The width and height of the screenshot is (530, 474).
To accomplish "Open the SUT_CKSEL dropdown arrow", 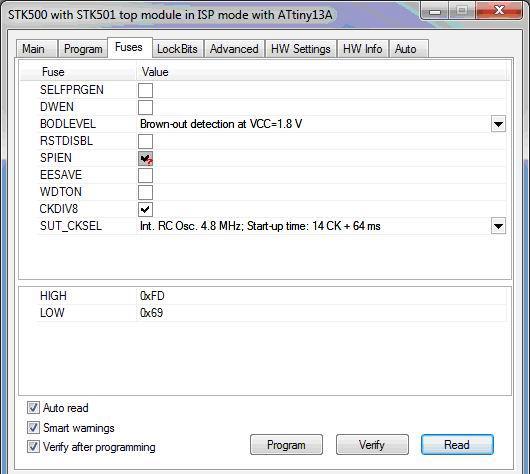I will pyautogui.click(x=498, y=226).
